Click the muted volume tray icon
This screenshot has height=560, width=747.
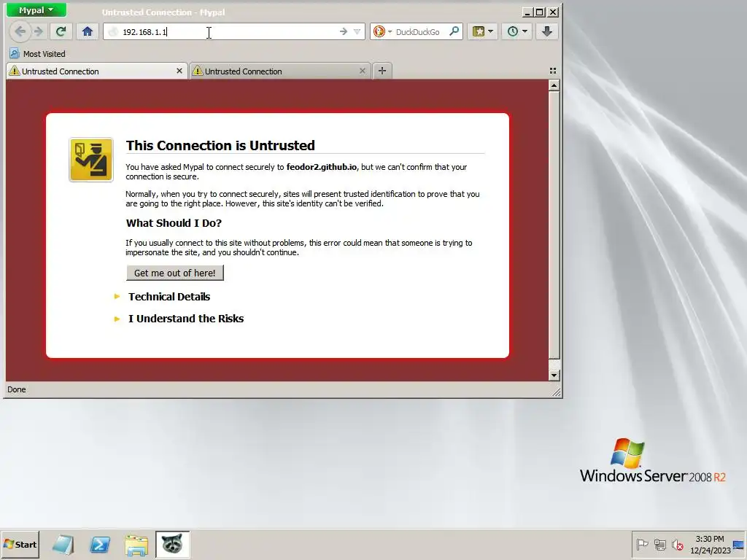(x=677, y=544)
